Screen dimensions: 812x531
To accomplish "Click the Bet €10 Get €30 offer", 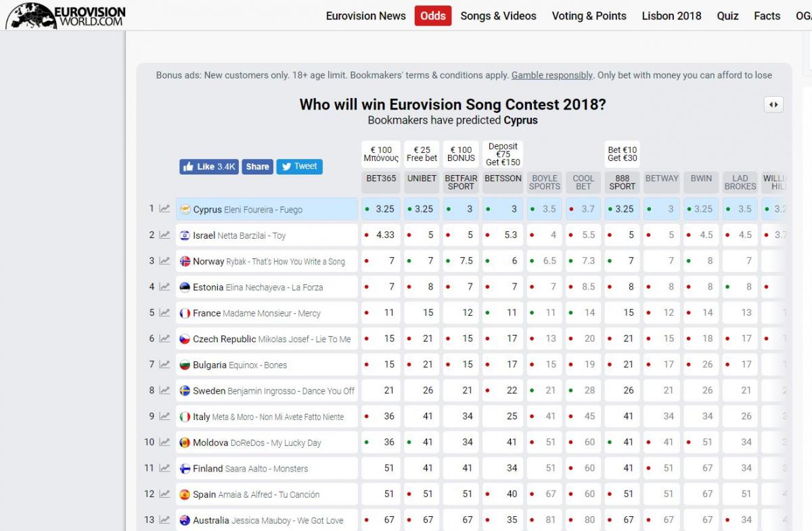I will coord(623,154).
